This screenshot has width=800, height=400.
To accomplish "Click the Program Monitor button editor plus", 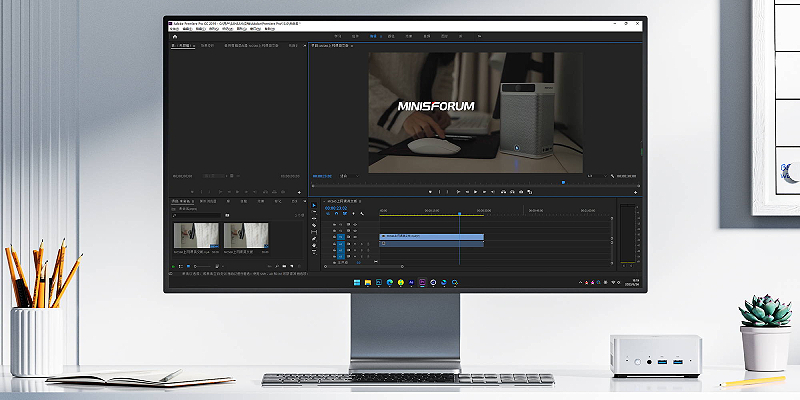I will tap(636, 191).
